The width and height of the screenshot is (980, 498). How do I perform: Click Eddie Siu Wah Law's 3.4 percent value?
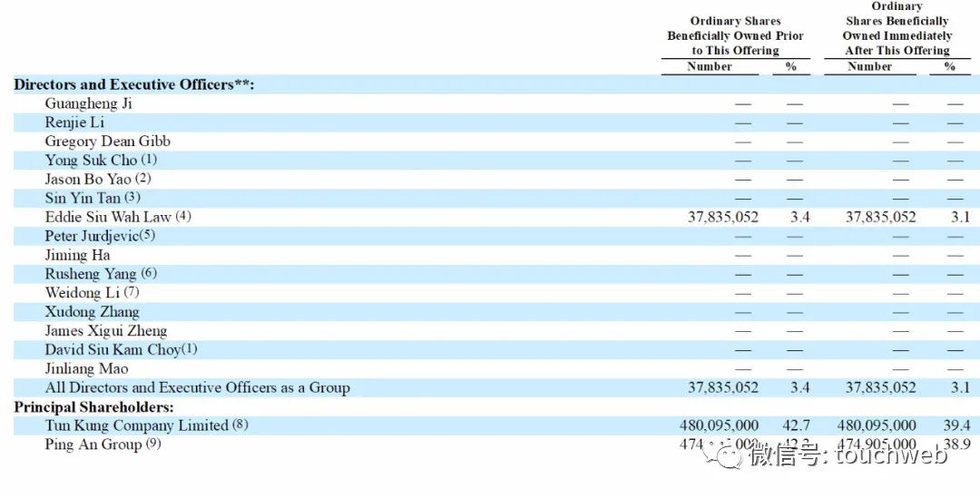800,217
